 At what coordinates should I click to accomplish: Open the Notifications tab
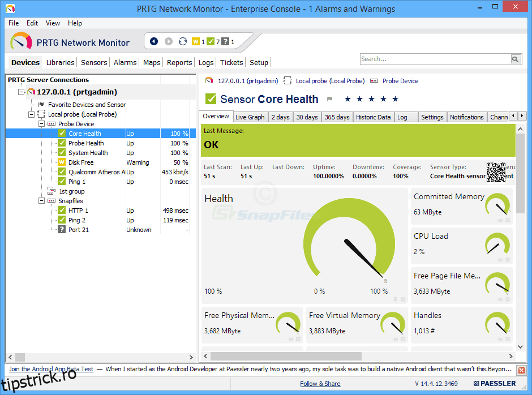[467, 117]
